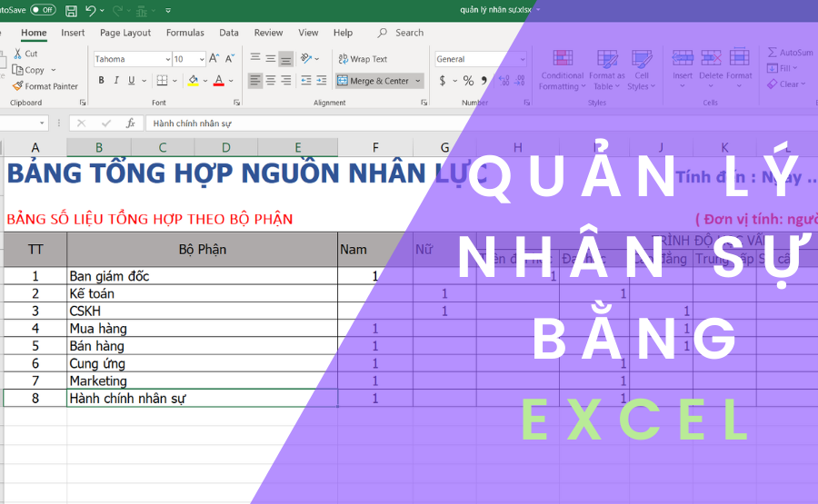The width and height of the screenshot is (818, 504).
Task: Expand the Merge & Center dropdown arrow
Action: [419, 81]
